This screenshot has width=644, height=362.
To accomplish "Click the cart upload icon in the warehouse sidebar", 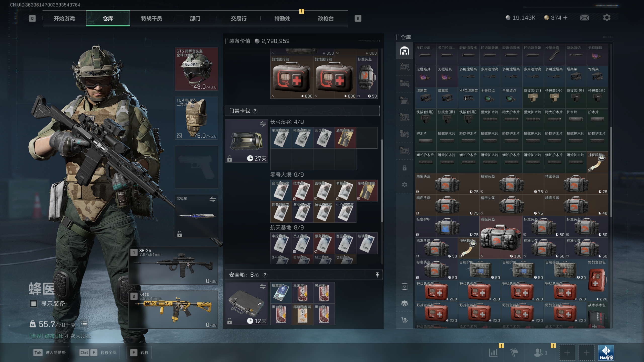I will (x=404, y=320).
